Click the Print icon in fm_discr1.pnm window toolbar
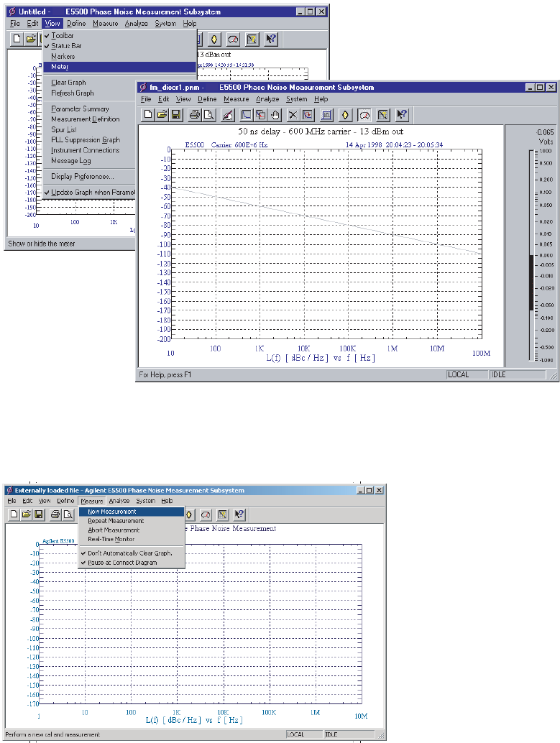 coord(193,114)
